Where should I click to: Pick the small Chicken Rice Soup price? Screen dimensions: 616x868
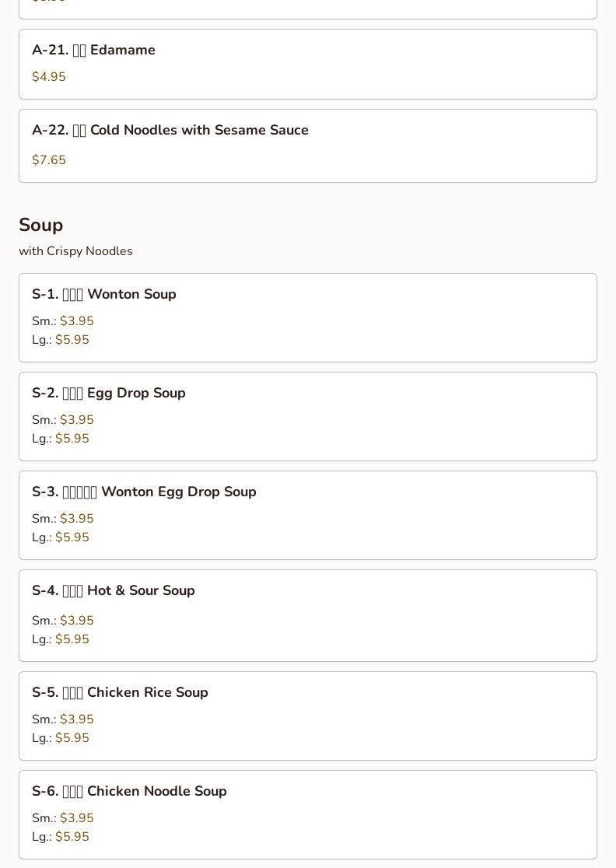point(76,719)
